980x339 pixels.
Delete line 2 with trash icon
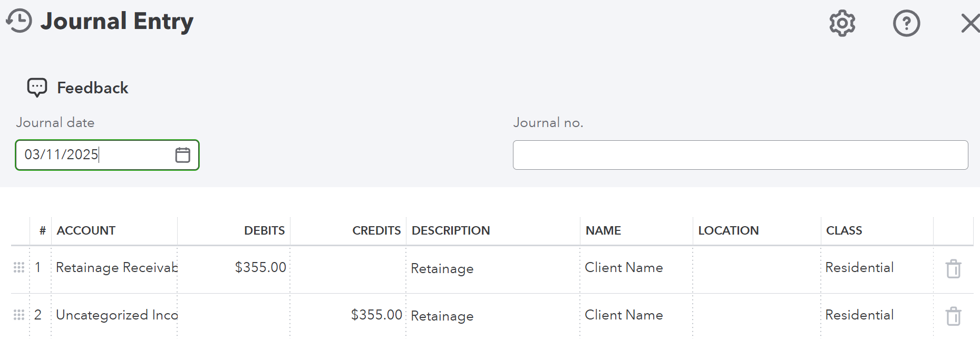(953, 316)
